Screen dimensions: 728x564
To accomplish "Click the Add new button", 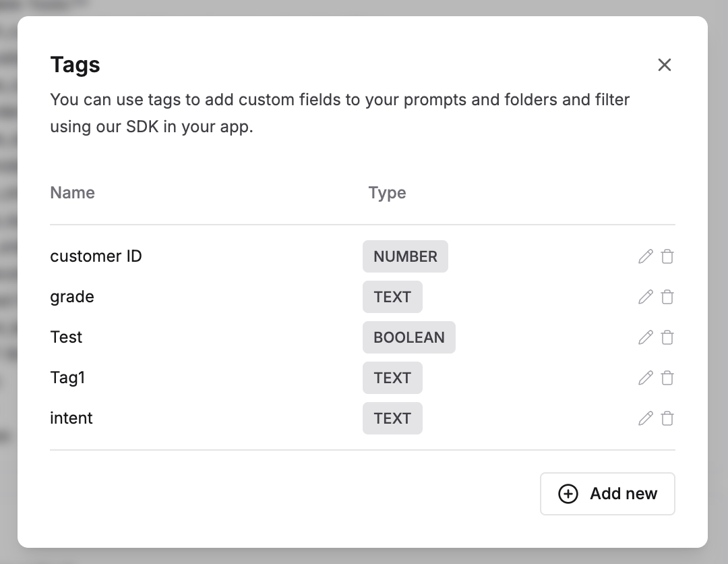I will point(607,494).
